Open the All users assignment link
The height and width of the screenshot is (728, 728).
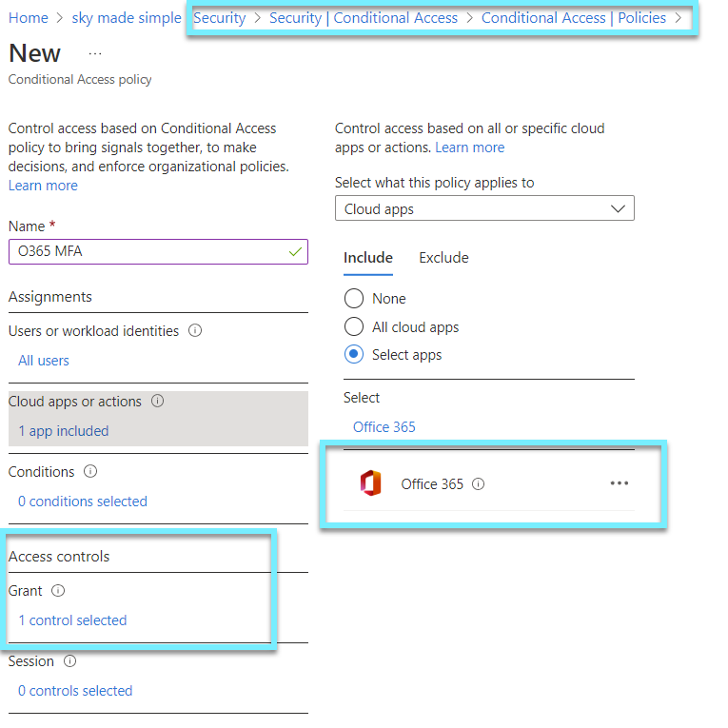point(44,361)
